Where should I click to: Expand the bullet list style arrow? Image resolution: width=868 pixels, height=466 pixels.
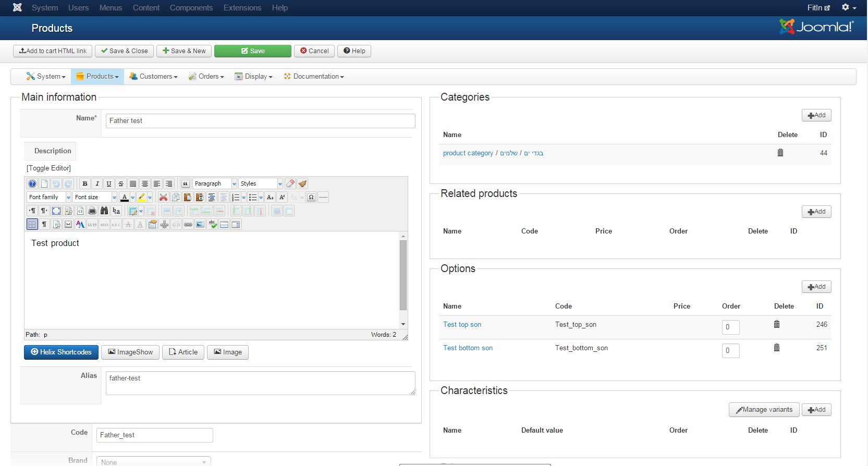[261, 197]
